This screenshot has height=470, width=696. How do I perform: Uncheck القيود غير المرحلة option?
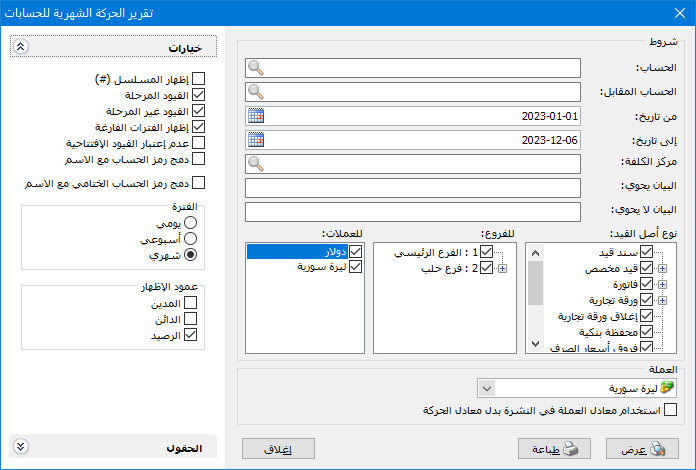[198, 111]
